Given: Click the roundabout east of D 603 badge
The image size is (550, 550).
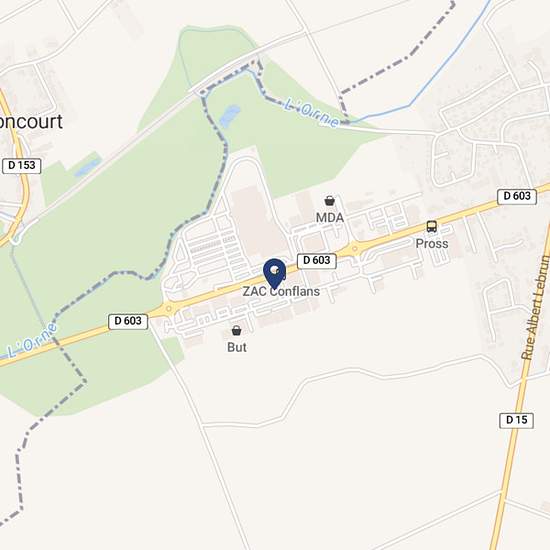Looking at the screenshot, I should pos(355,249).
